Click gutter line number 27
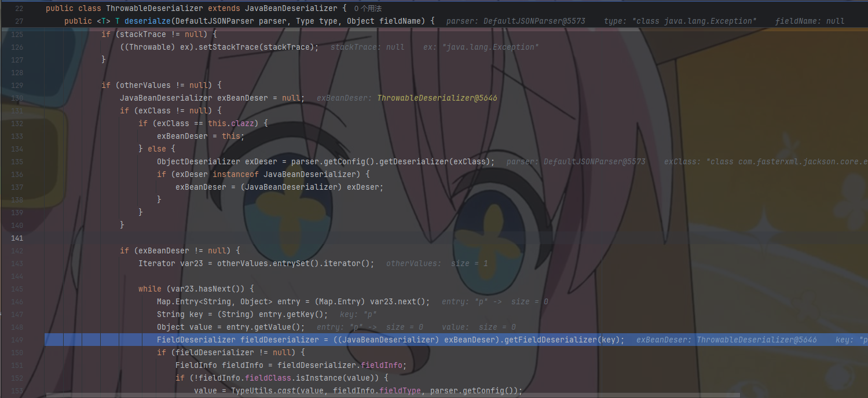The width and height of the screenshot is (868, 398). click(19, 21)
